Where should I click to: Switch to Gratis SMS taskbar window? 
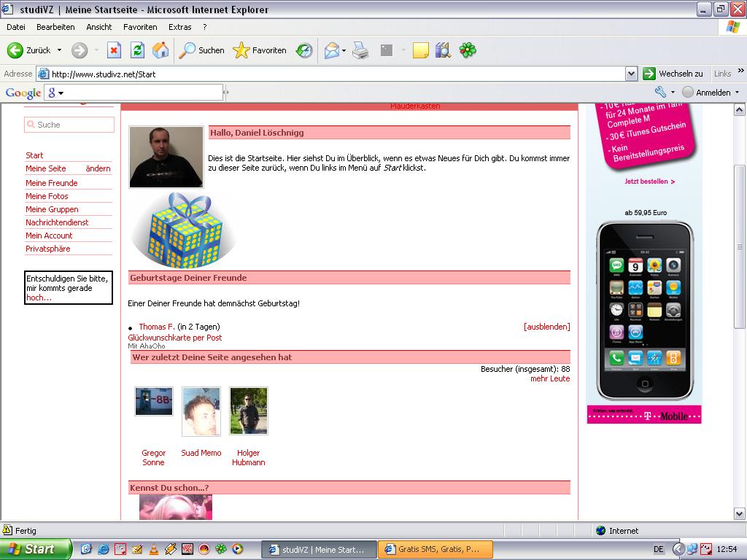click(435, 549)
